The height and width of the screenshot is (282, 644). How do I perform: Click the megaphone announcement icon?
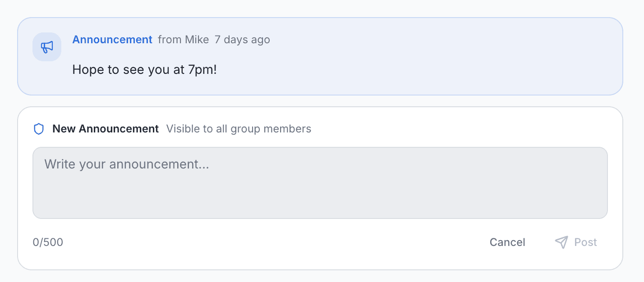tap(47, 47)
